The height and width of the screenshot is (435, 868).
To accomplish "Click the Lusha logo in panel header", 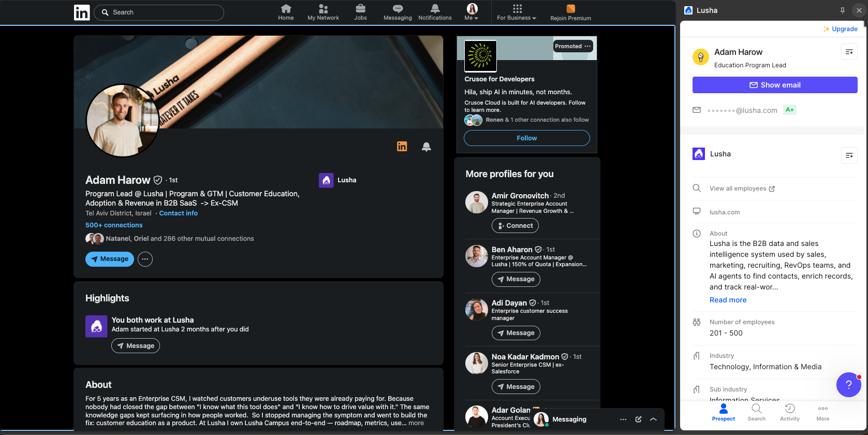I will [x=688, y=10].
